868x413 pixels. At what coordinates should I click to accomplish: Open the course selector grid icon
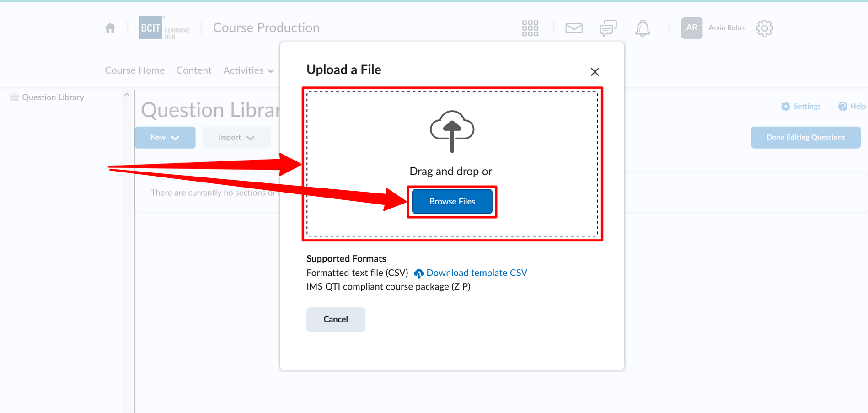click(x=530, y=28)
